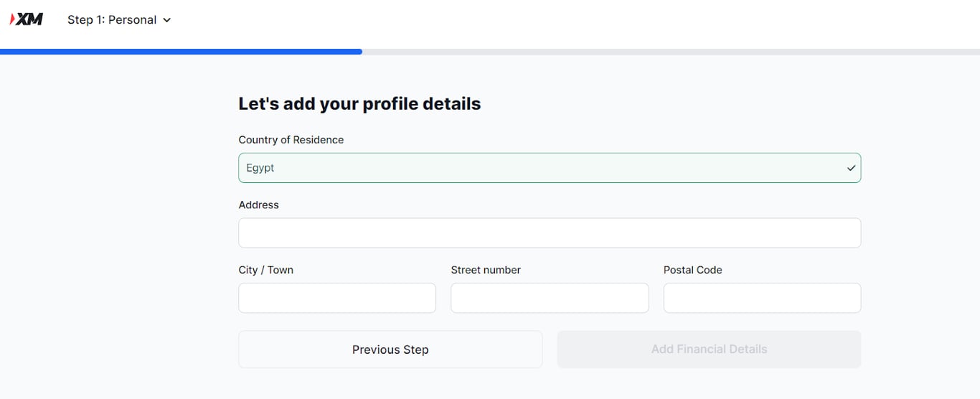Click the gray unfilled part of the progress bar
The height and width of the screenshot is (399, 980).
(671, 52)
